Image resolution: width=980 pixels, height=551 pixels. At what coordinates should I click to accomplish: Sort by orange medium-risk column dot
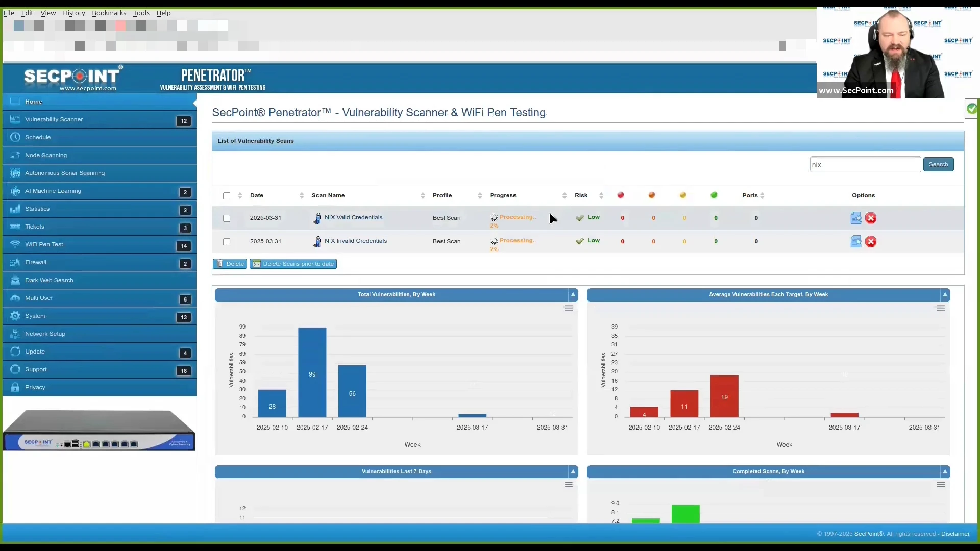(x=652, y=195)
